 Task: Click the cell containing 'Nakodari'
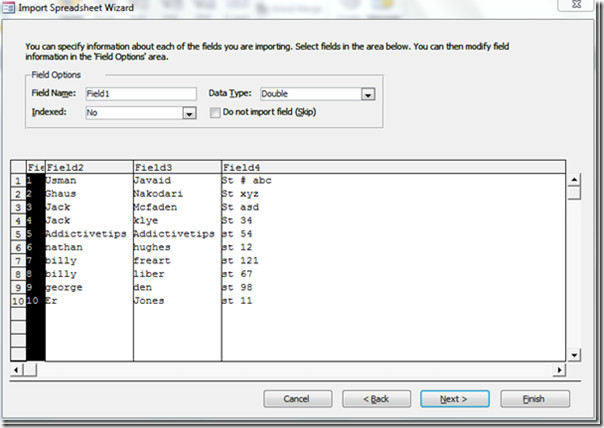[178, 194]
